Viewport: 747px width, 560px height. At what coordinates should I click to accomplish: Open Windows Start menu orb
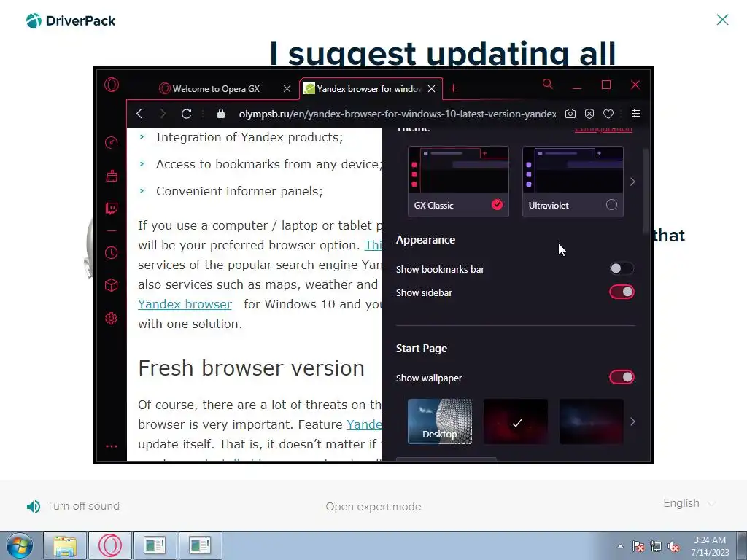tap(20, 545)
